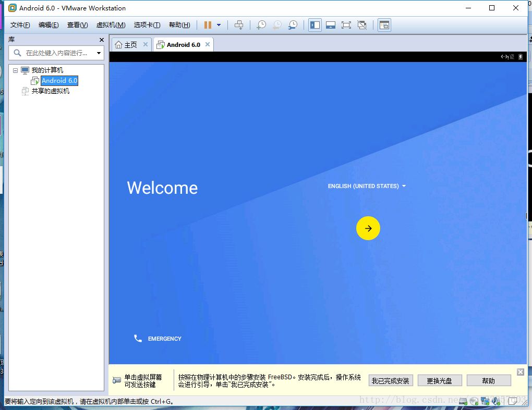Close the 主页 tab
This screenshot has width=532, height=410.
coord(145,44)
